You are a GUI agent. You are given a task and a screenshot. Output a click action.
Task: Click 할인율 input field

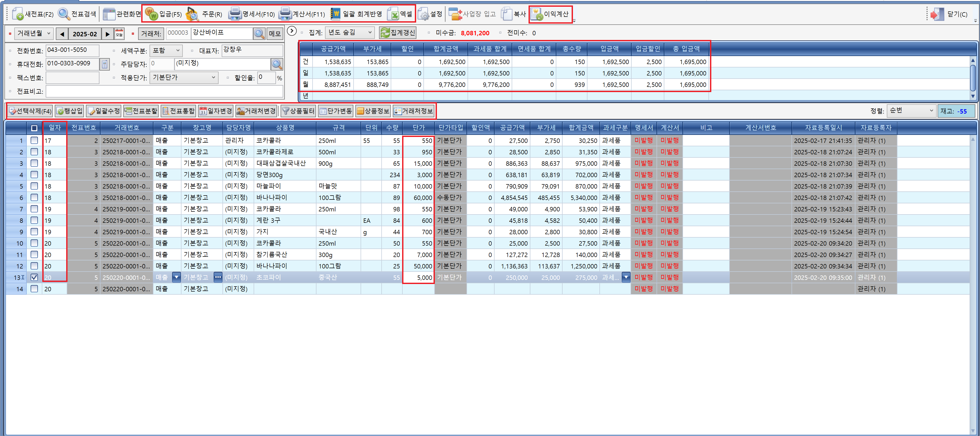[x=266, y=78]
